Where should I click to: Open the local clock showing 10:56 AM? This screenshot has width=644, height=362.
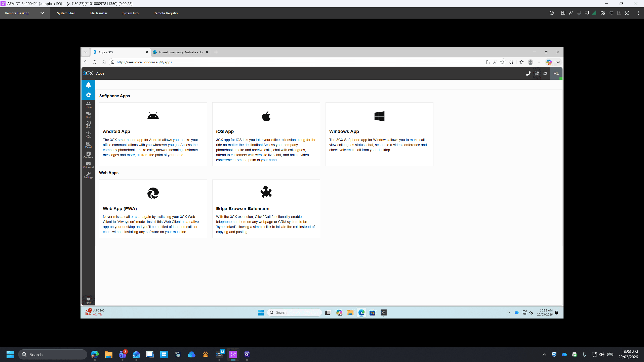point(628,354)
